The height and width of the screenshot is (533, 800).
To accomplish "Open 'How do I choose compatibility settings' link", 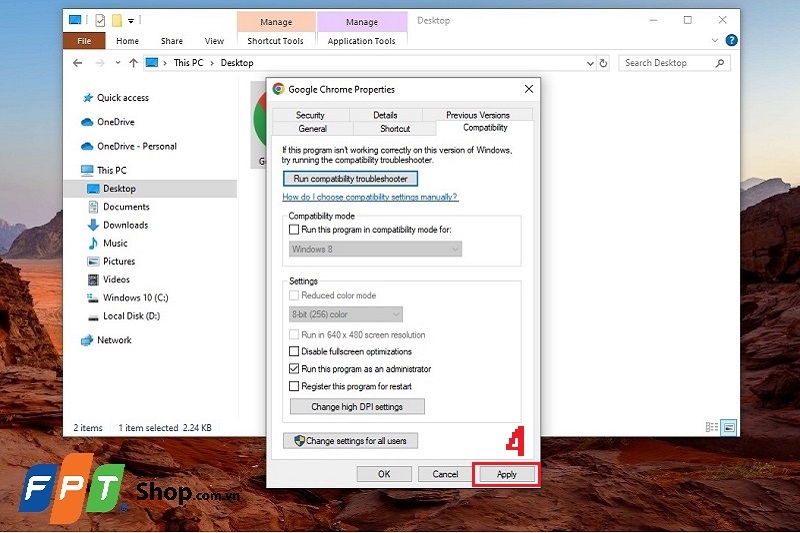I will [370, 197].
